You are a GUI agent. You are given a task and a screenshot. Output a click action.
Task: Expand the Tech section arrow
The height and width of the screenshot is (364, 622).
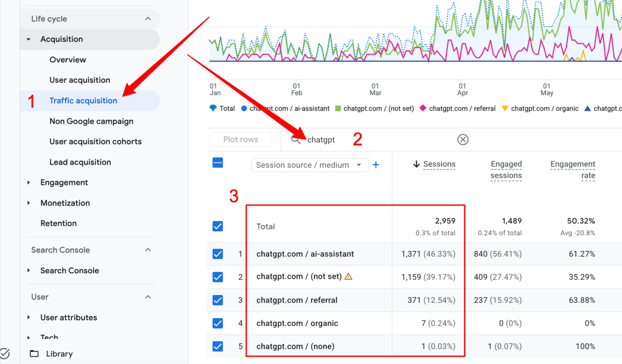tap(28, 338)
